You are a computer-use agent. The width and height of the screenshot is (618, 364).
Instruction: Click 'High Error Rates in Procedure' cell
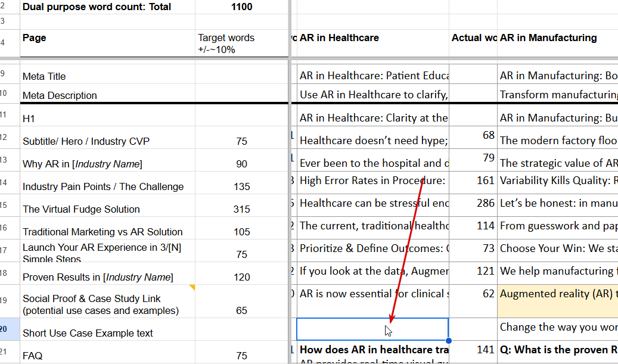[373, 183]
